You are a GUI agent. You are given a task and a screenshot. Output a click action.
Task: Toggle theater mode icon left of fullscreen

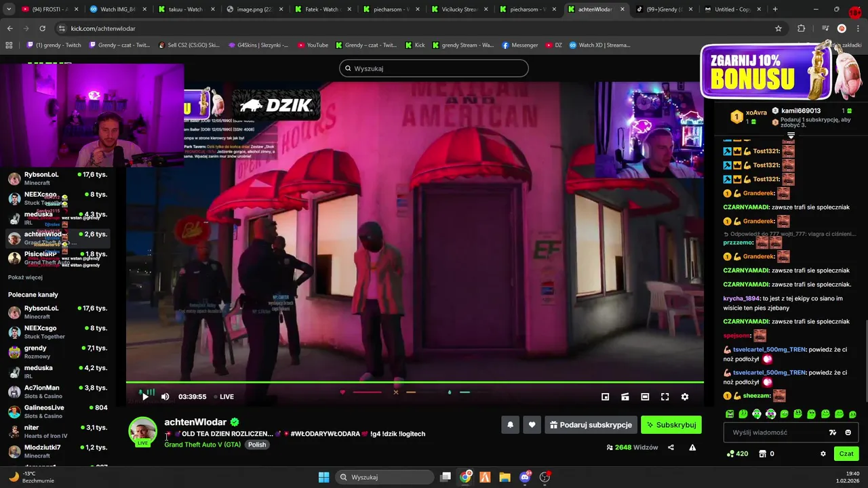click(645, 396)
